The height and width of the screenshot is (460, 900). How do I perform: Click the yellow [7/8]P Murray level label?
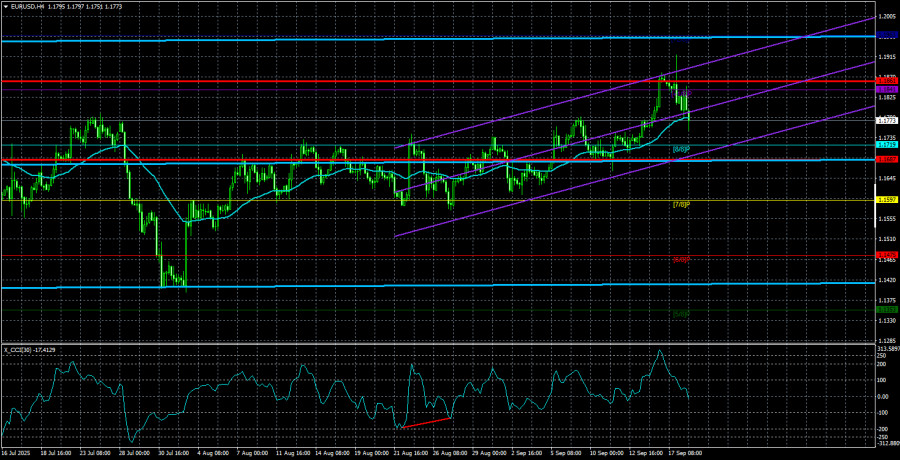pos(681,204)
